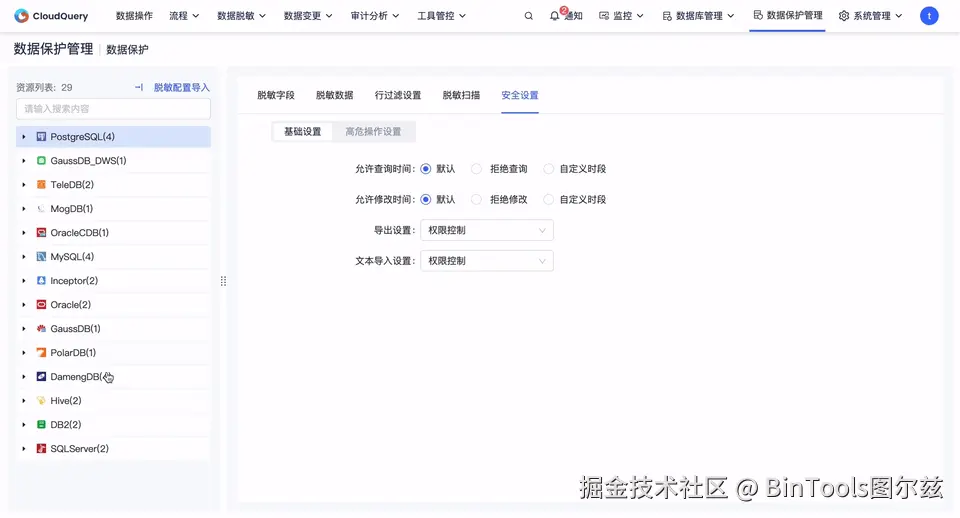Viewport: 960px width, 518px height.
Task: Switch to the 脱敏字段 tab
Action: (x=276, y=96)
